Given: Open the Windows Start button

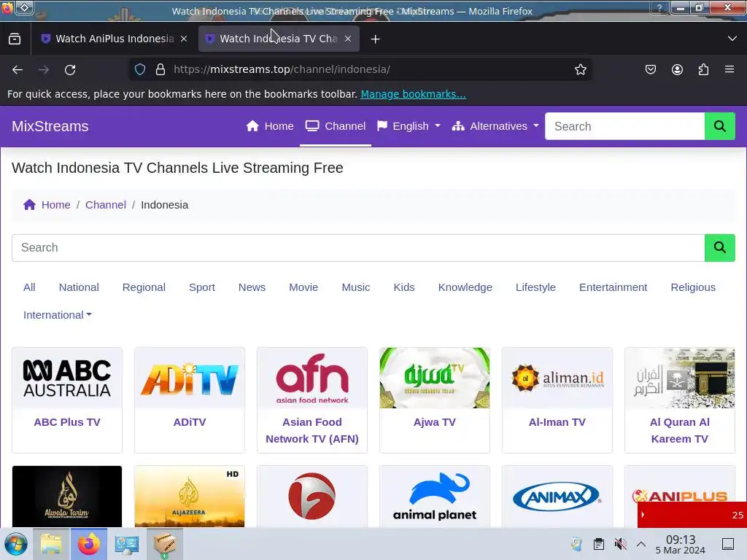Looking at the screenshot, I should point(16,544).
